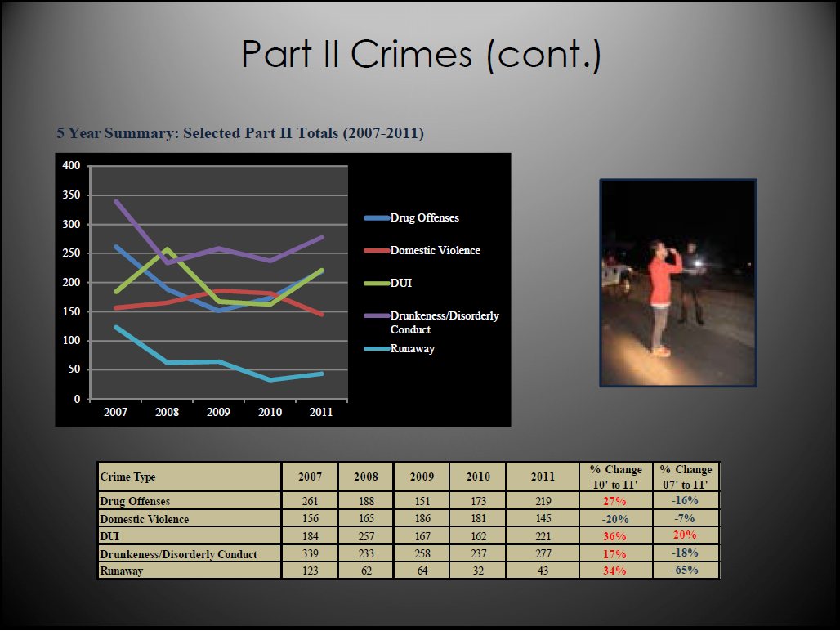This screenshot has width=840, height=631.
Task: Click the purple Drunkeness legend line swatch
Action: [377, 316]
